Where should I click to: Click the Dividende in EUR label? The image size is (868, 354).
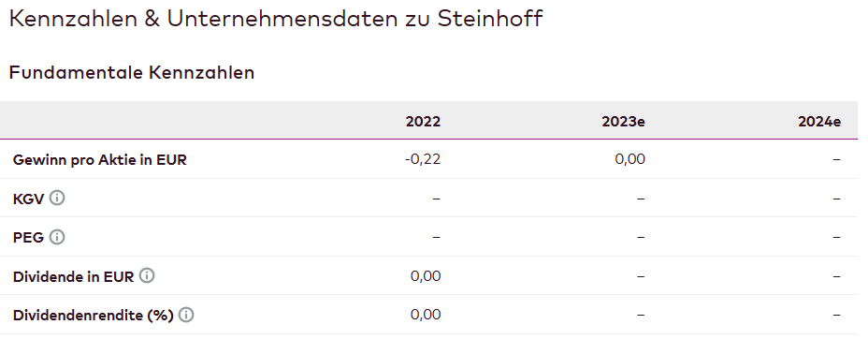pyautogui.click(x=73, y=276)
